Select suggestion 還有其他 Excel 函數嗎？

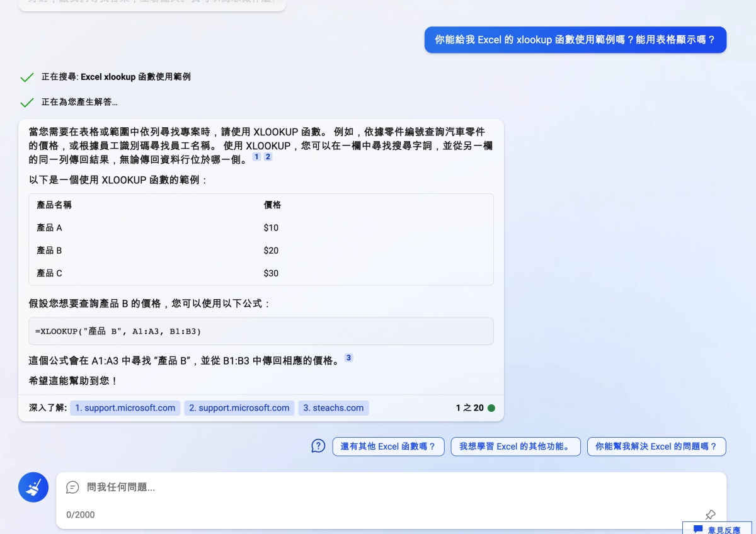tap(388, 446)
